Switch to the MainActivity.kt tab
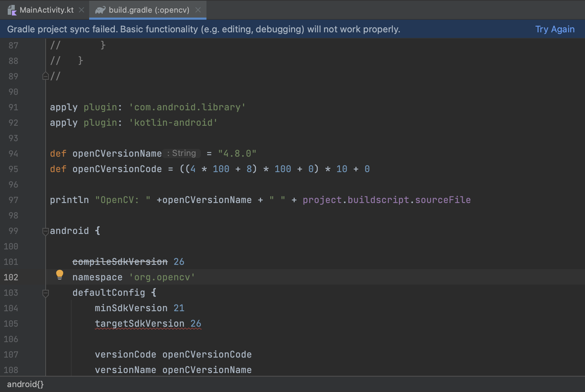The height and width of the screenshot is (392, 585). (46, 10)
